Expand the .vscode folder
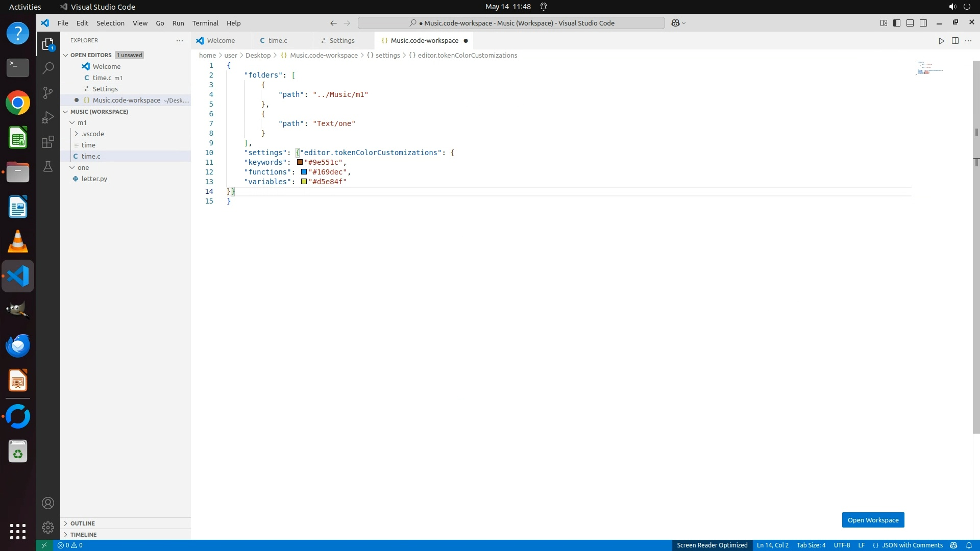The width and height of the screenshot is (980, 551). pos(92,134)
